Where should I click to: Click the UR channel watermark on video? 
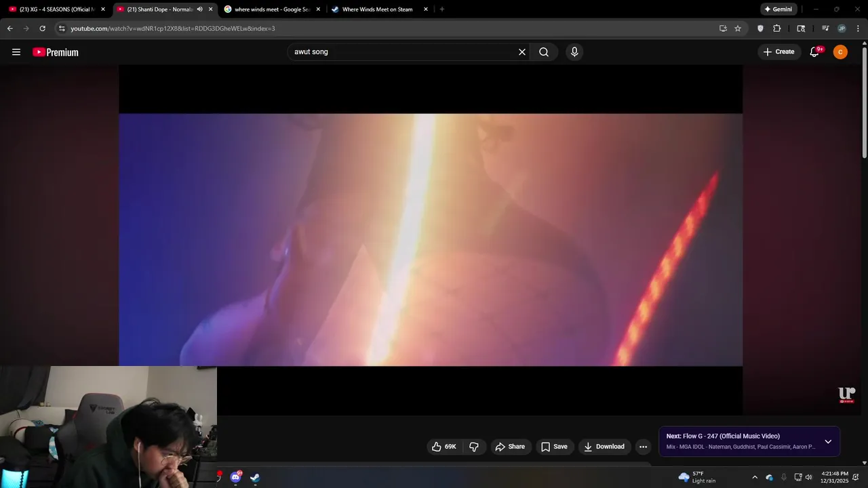847,395
